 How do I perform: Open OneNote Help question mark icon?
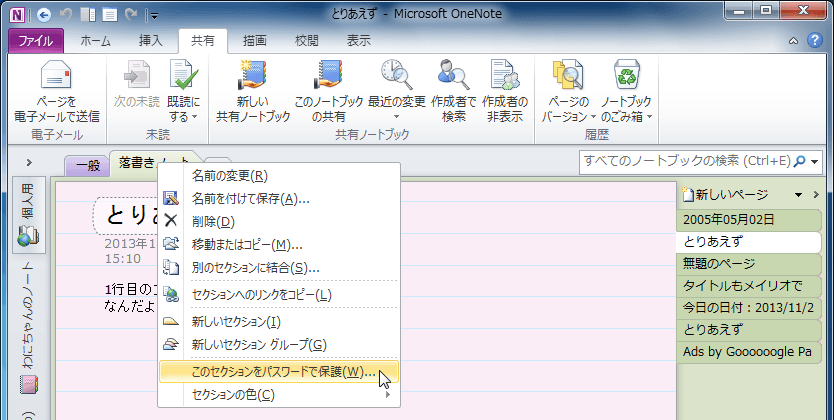click(815, 40)
